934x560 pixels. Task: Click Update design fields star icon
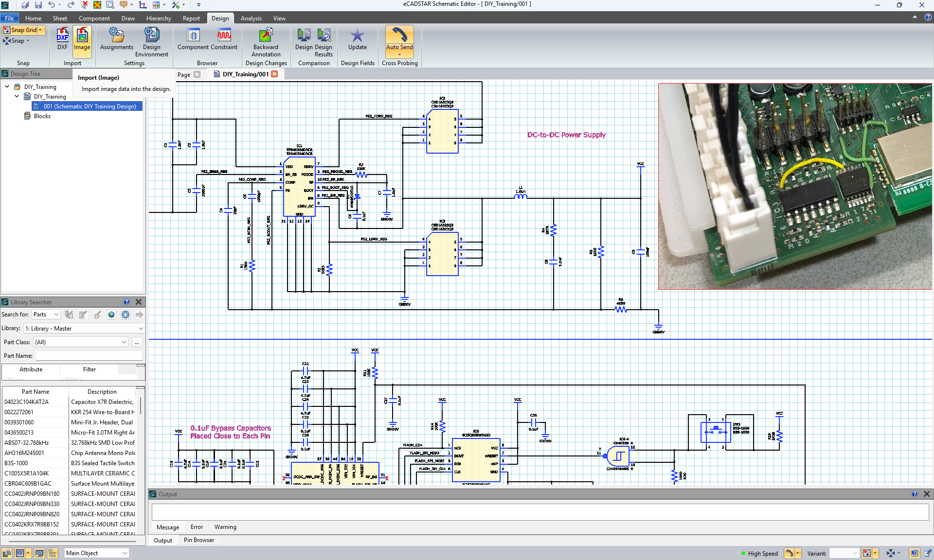coord(357,38)
